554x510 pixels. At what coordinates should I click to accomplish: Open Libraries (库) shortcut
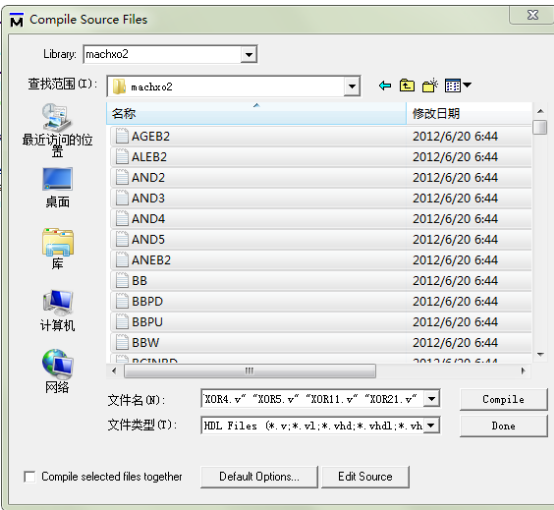58,249
